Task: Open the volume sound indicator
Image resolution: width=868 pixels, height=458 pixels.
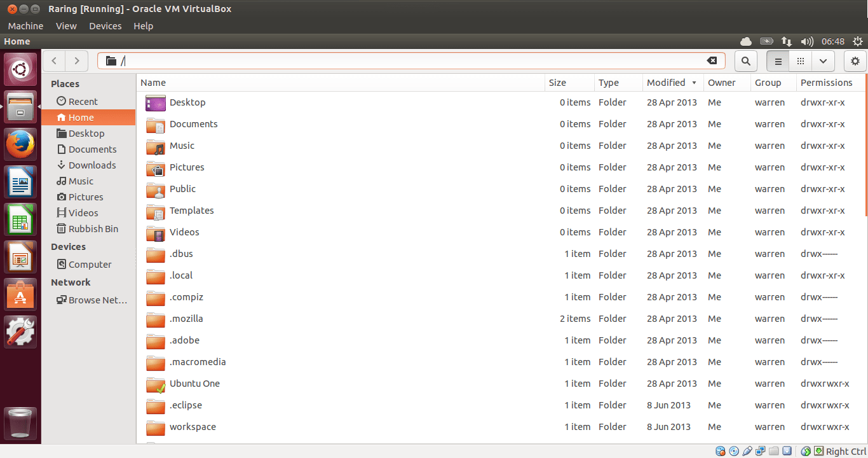Action: coord(807,41)
